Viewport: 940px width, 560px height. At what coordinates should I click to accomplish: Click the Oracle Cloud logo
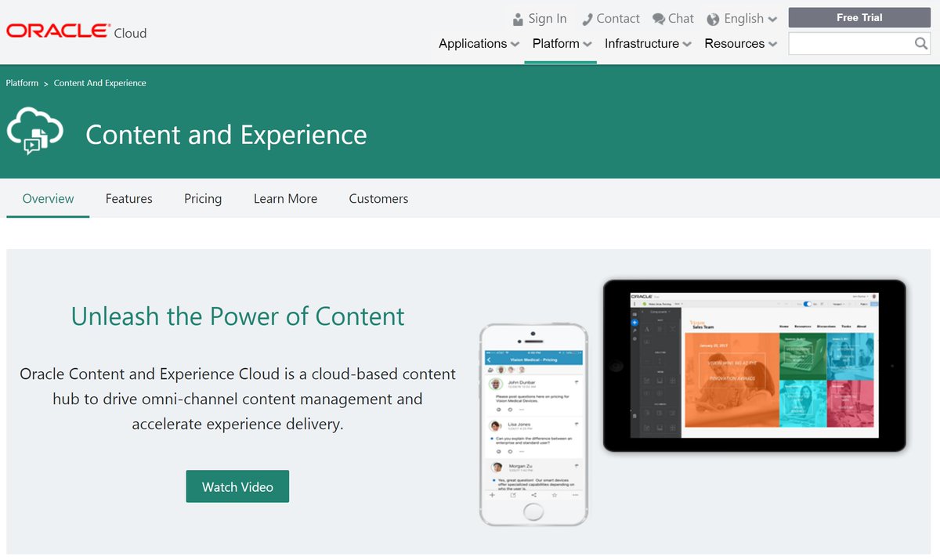(76, 32)
